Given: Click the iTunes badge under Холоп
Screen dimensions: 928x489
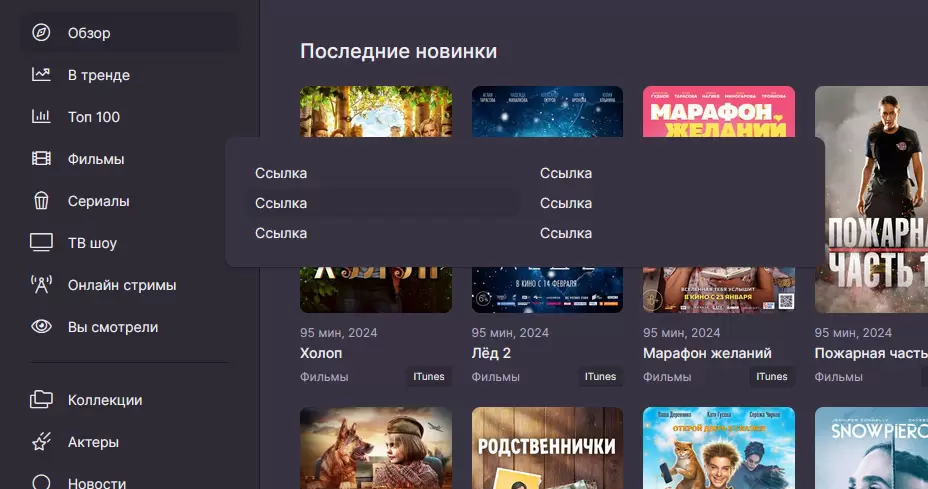Looking at the screenshot, I should coord(428,377).
